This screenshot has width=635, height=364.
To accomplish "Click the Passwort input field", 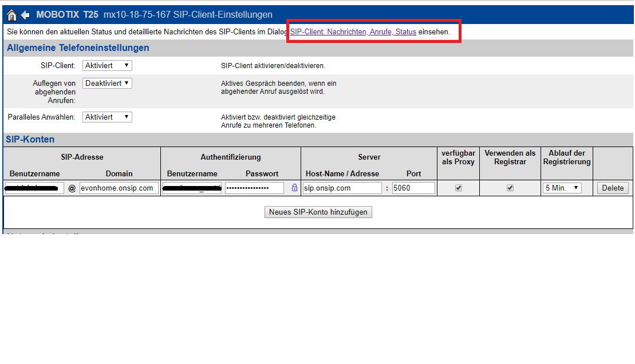I will click(254, 188).
